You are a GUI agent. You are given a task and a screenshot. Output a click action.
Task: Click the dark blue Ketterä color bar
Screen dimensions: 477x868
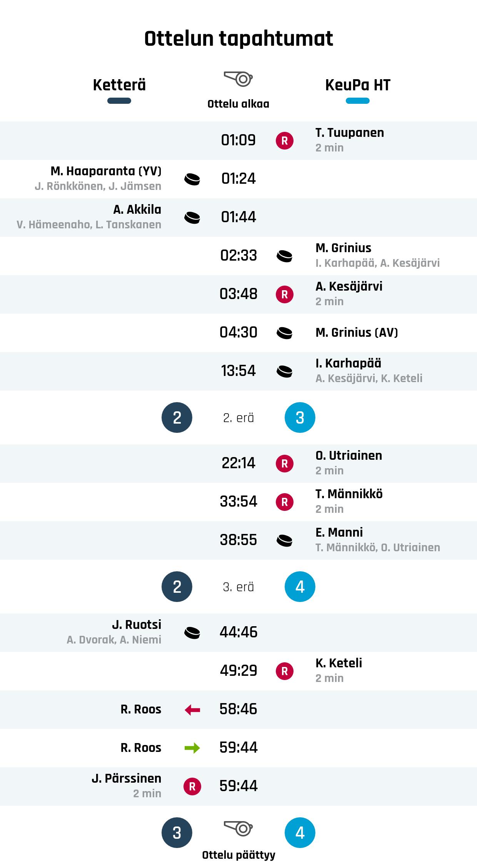pyautogui.click(x=119, y=101)
